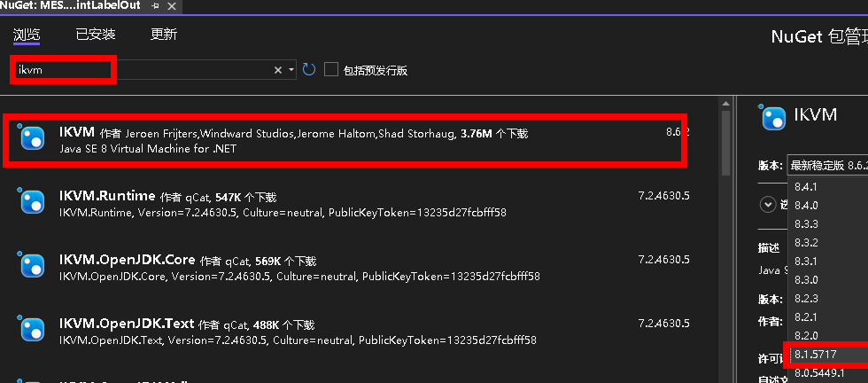The width and height of the screenshot is (868, 383).
Task: Open the search box history dropdown
Action: coord(291,70)
